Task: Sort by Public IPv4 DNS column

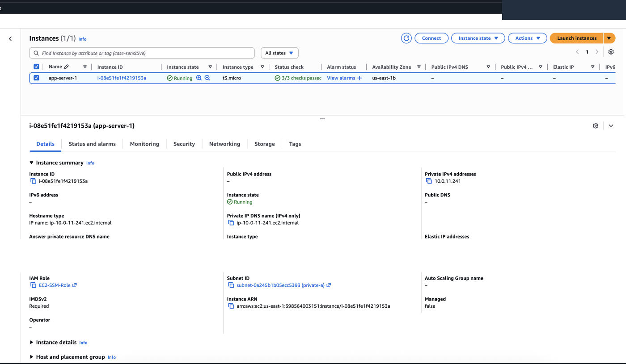Action: (x=488, y=67)
